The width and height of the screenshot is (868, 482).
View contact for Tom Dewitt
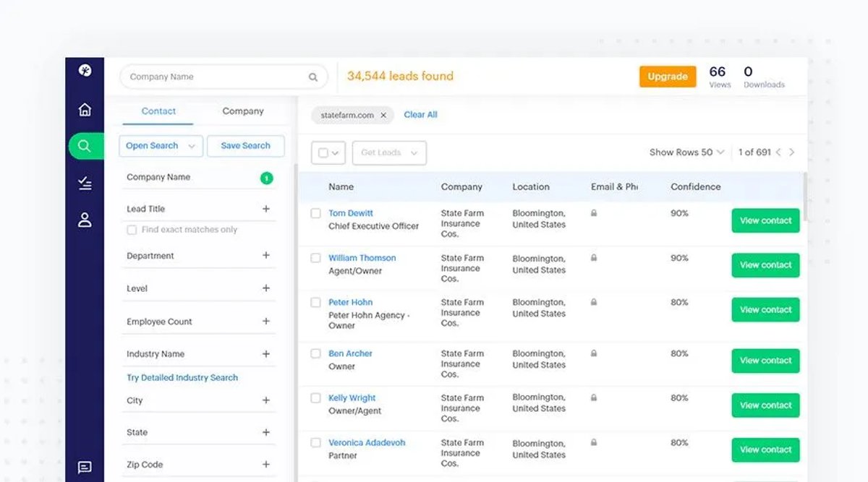[x=766, y=220]
